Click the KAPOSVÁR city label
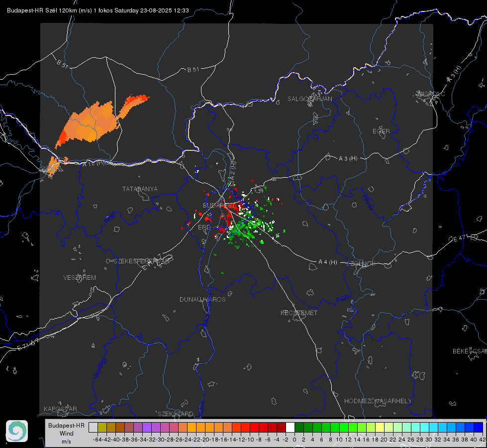 [x=60, y=409]
